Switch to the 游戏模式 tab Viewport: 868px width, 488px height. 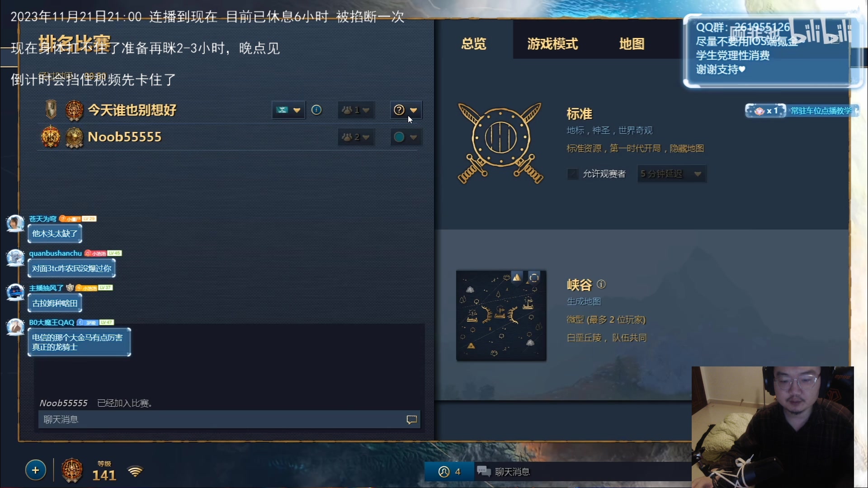(x=552, y=44)
